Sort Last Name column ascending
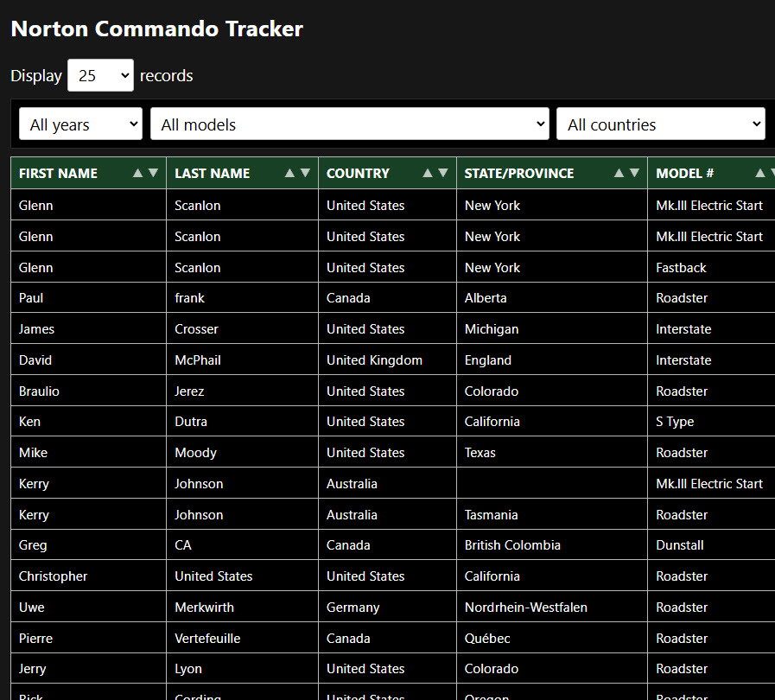This screenshot has width=775, height=700. [x=289, y=173]
